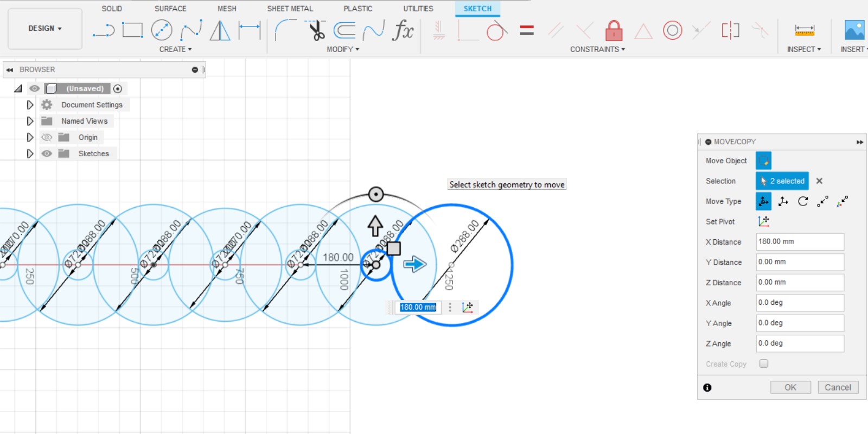Choose Rotate move type icon
This screenshot has width=868, height=434.
(803, 201)
